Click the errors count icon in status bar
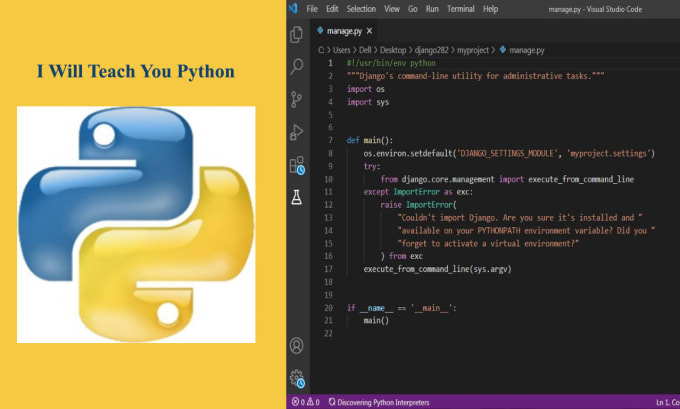 [298, 402]
